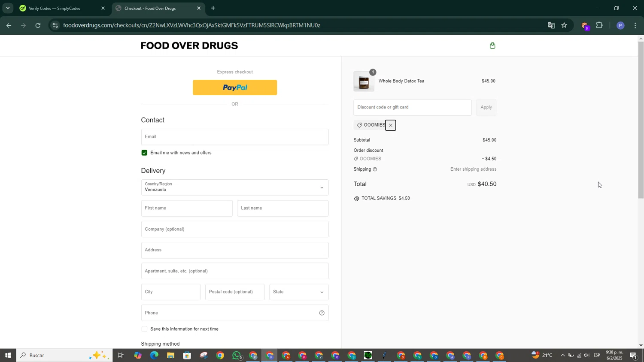Click the Apply discount button
The width and height of the screenshot is (644, 362).
pos(486,107)
